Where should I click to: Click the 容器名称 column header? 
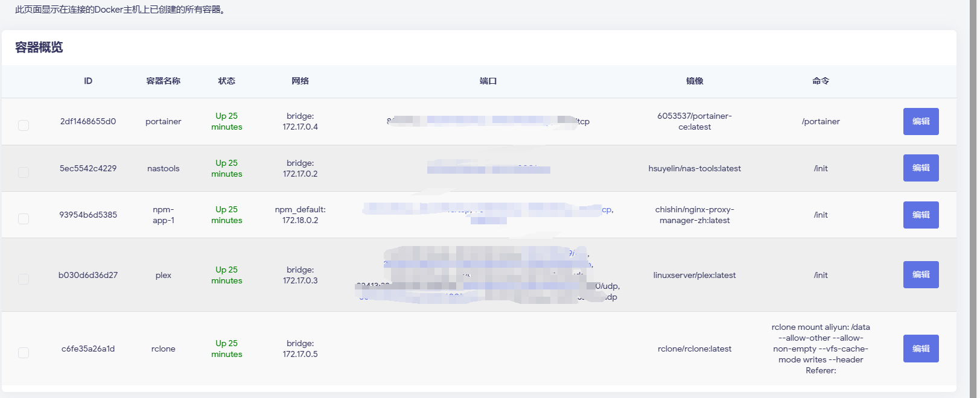click(163, 81)
